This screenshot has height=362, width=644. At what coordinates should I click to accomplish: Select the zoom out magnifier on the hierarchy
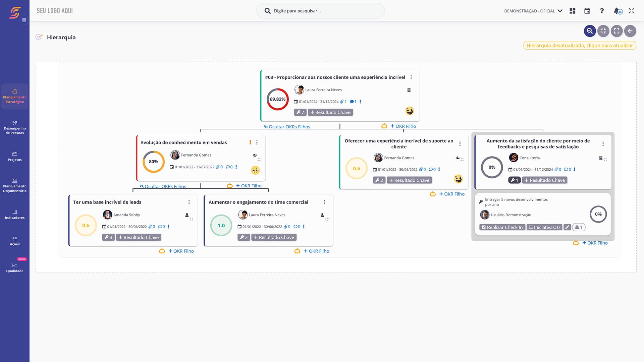[590, 31]
